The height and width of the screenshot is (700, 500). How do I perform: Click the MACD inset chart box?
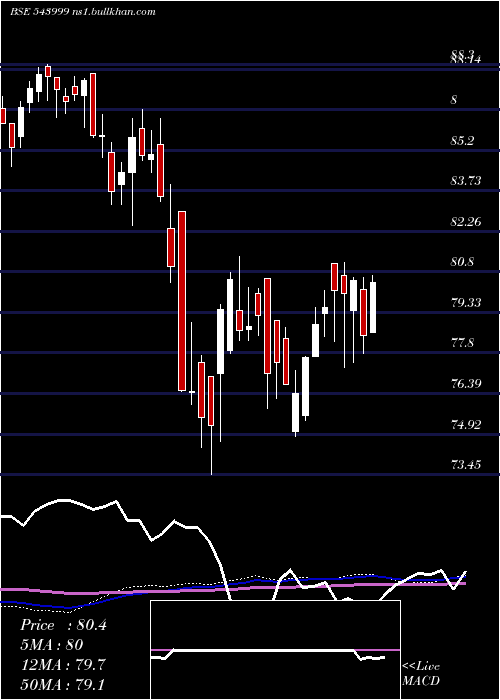click(x=275, y=650)
